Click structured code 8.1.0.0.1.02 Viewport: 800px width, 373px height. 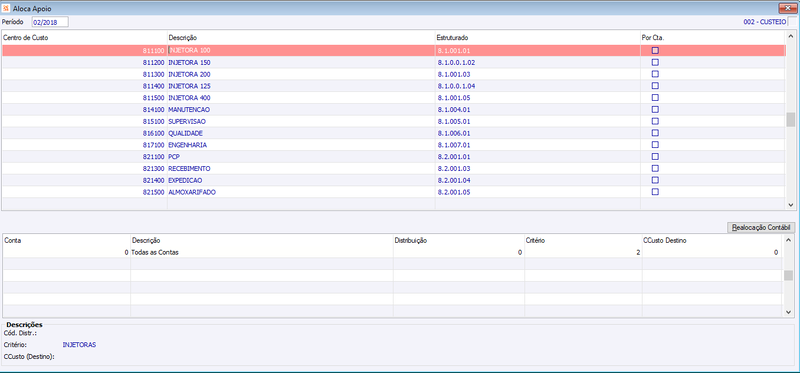tap(457, 62)
